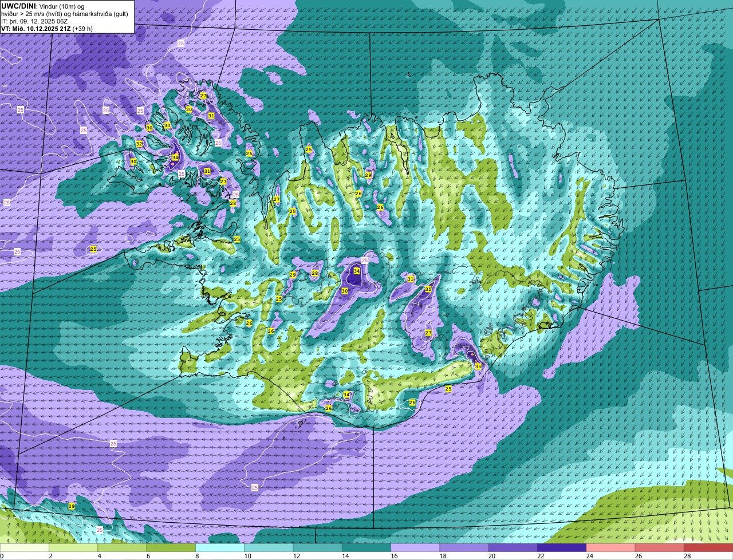733x560 pixels.
Task: Click the legend scale label "10"
Action: click(247, 556)
